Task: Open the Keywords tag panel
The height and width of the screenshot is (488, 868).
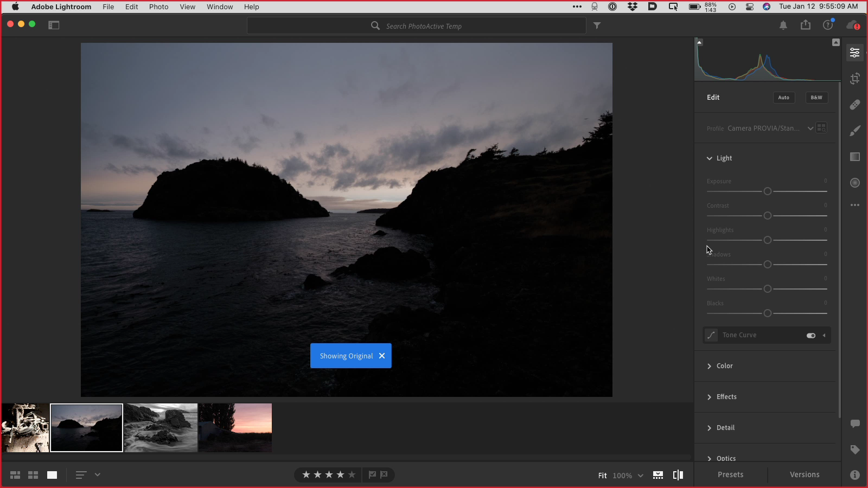Action: [855, 450]
